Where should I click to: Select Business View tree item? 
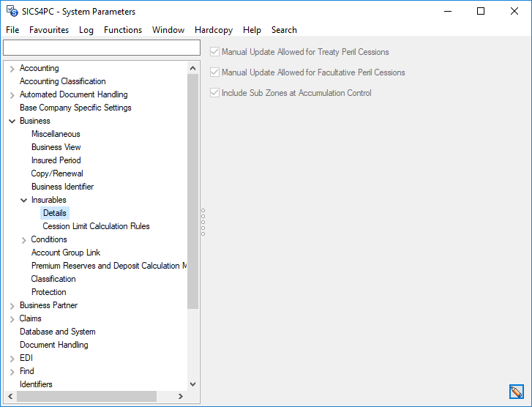coord(56,147)
